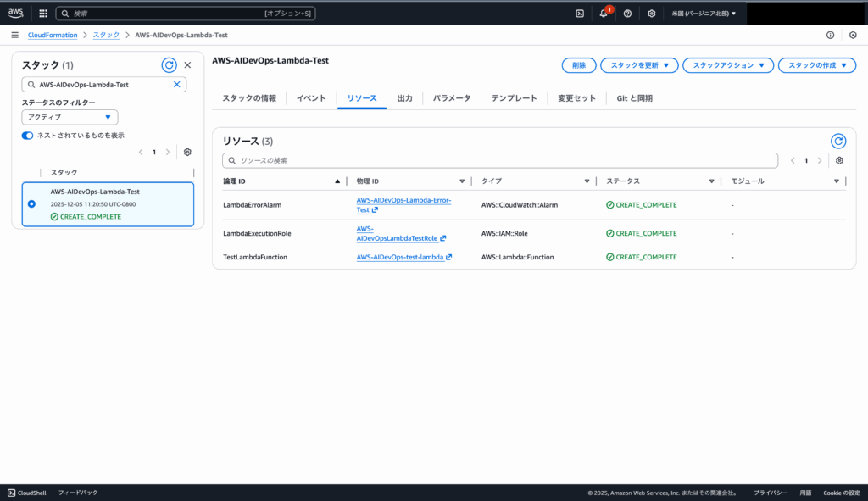The width and height of the screenshot is (868, 501).
Task: Open the AWS-AIDevOps-test-lambda link
Action: (399, 257)
